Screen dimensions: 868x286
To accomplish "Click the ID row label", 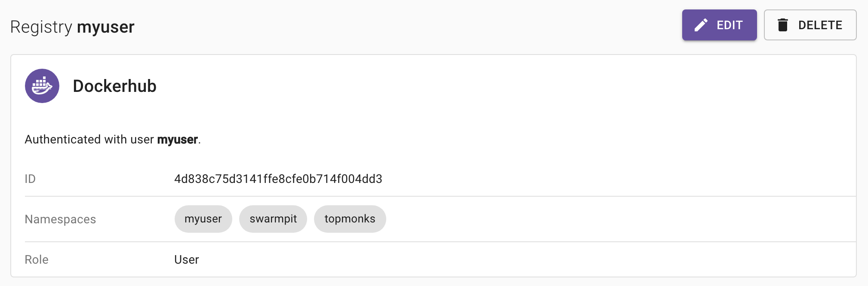I will click(x=29, y=179).
